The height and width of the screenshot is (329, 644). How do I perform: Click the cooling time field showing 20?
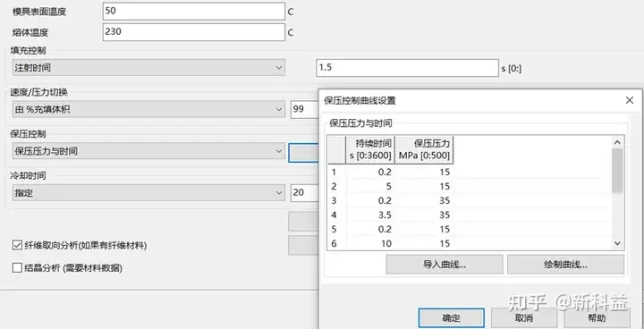[x=305, y=192]
